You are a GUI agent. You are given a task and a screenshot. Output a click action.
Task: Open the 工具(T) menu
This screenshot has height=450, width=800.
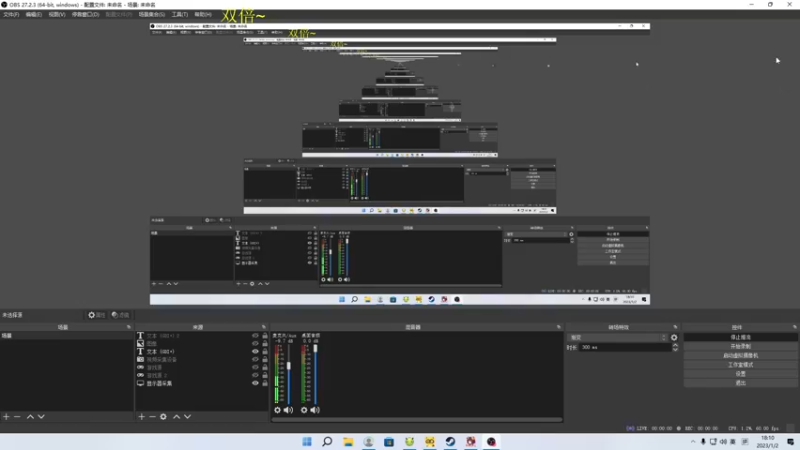pyautogui.click(x=180, y=15)
